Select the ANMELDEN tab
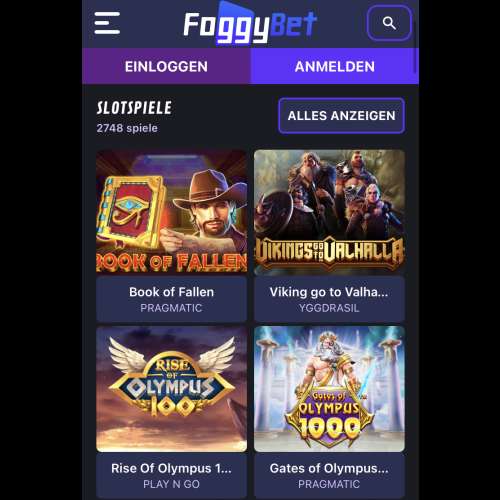The height and width of the screenshot is (500, 500). pyautogui.click(x=335, y=66)
